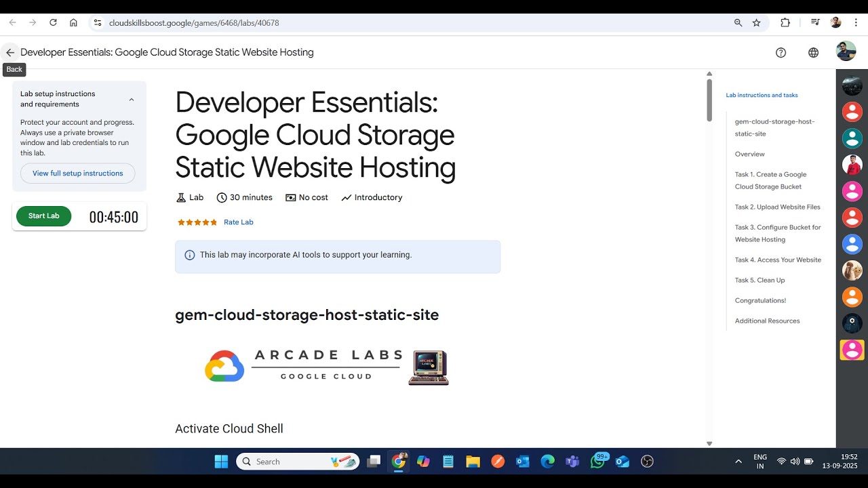Go to Task 1. Create a Google Cloud Storage Bucket

771,180
